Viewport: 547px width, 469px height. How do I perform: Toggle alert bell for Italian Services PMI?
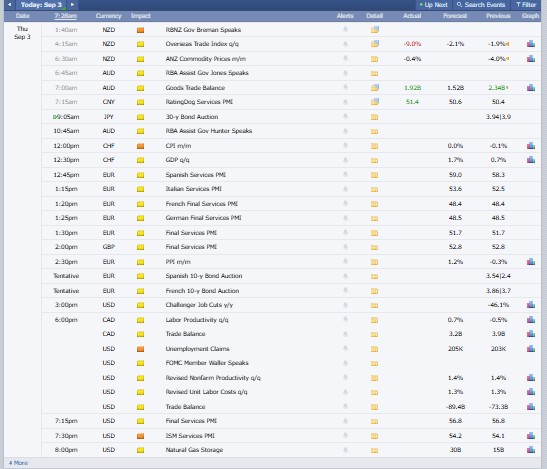tap(345, 188)
